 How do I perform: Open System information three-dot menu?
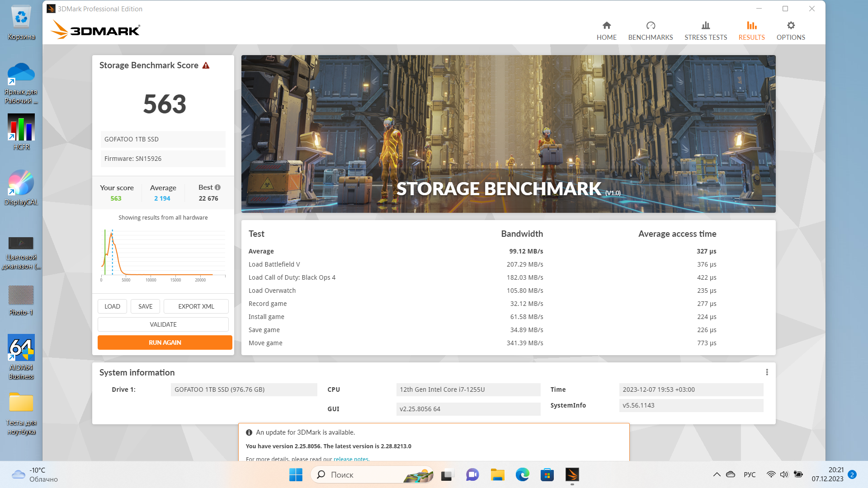pos(767,372)
